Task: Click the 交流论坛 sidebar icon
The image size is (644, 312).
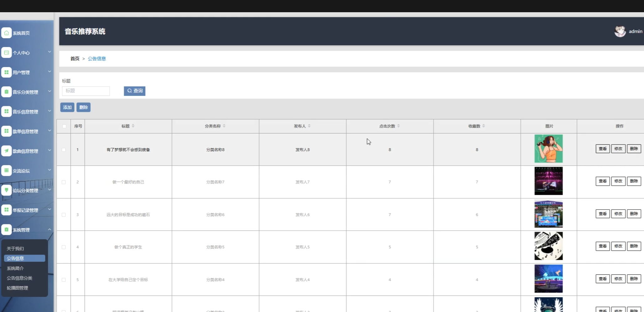Action: [6, 171]
